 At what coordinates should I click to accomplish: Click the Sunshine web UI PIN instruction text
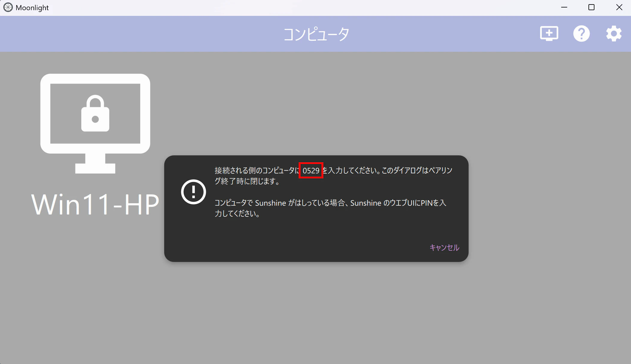point(330,208)
